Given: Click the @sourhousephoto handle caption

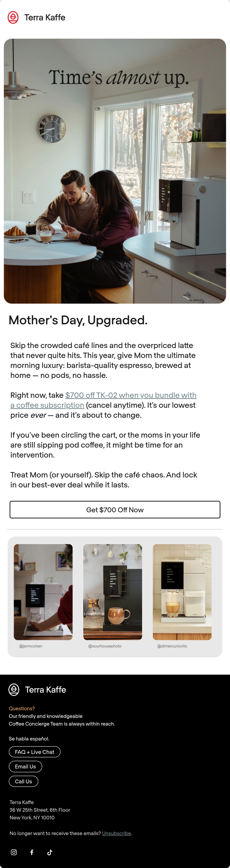Looking at the screenshot, I should (105, 646).
